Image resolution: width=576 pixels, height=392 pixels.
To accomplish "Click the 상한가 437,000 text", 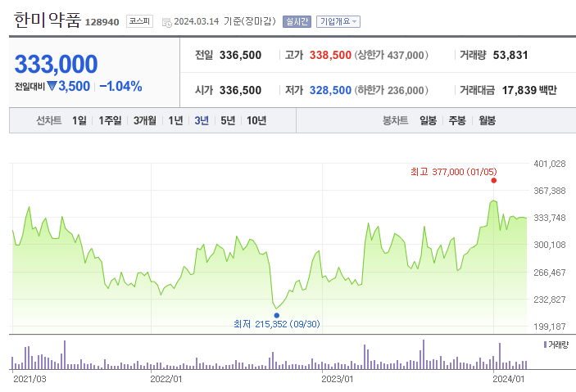I will [x=392, y=55].
